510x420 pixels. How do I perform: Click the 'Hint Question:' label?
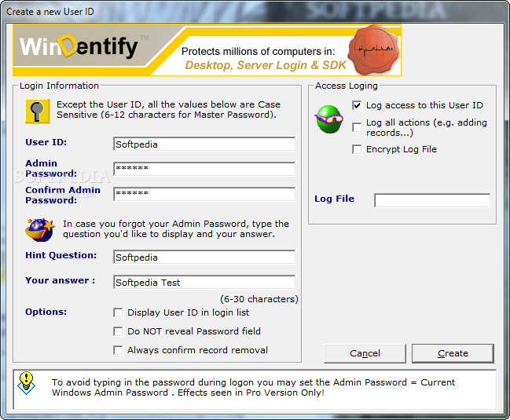pos(61,255)
